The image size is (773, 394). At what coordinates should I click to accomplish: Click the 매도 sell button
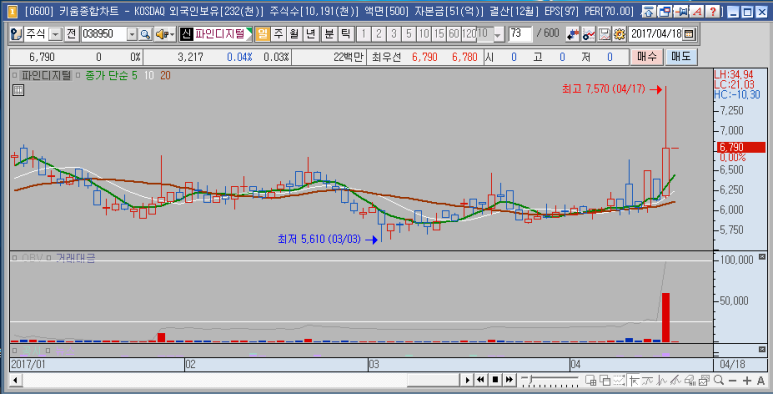tap(681, 57)
